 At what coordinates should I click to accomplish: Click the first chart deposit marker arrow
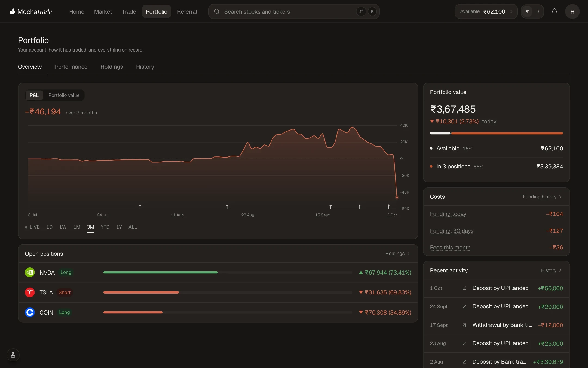tap(140, 207)
